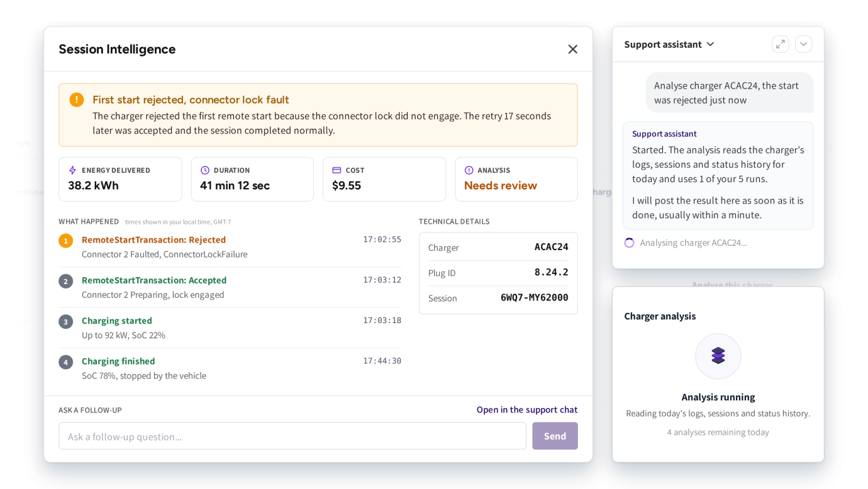
Task: Select RemoteStartTransaction: Accepted event
Action: coord(154,280)
